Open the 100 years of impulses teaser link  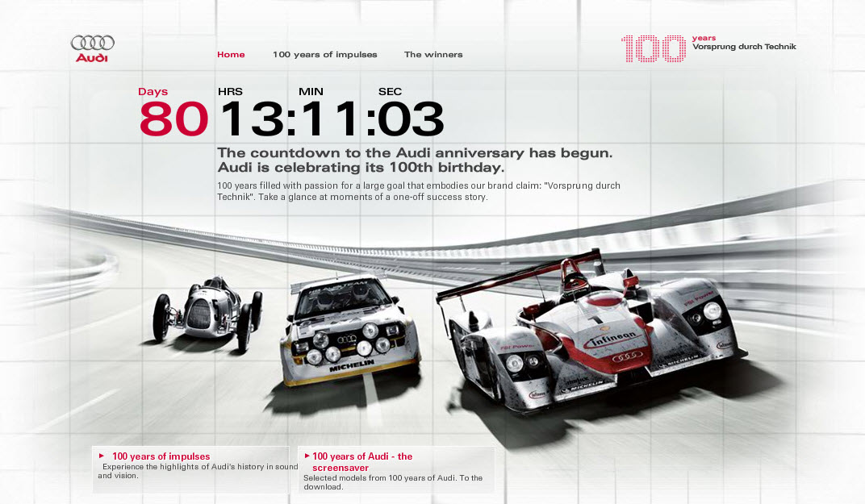(x=161, y=456)
